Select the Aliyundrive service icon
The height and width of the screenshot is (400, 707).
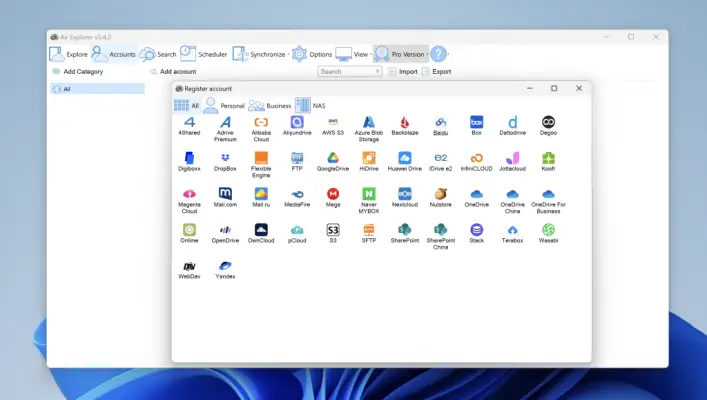click(x=297, y=126)
